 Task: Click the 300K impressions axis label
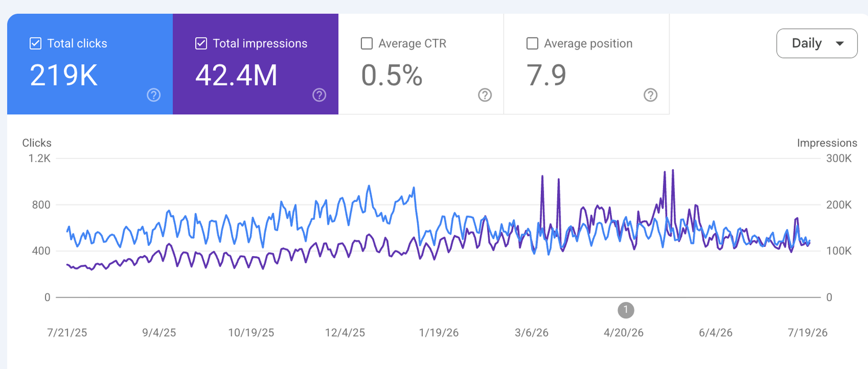(x=839, y=158)
